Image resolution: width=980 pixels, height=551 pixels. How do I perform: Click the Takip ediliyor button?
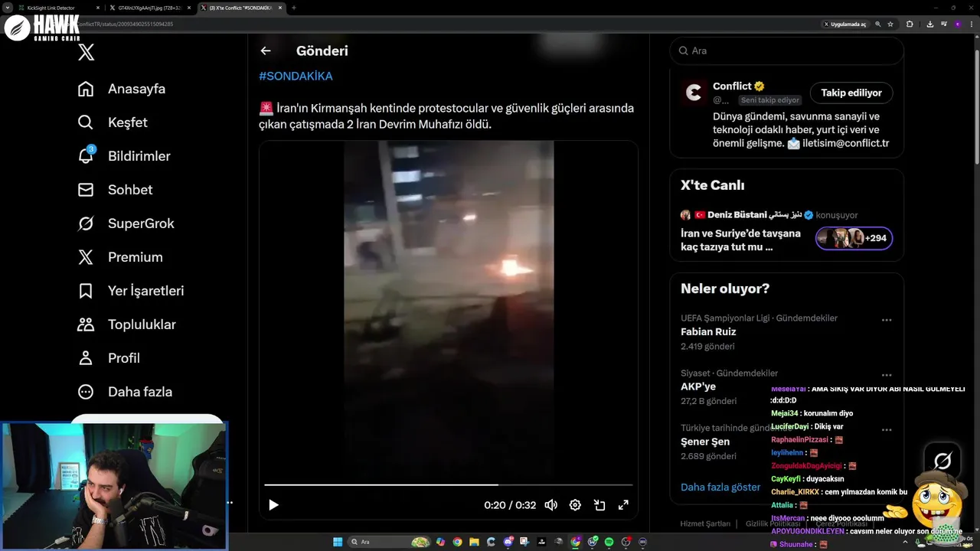(x=851, y=93)
